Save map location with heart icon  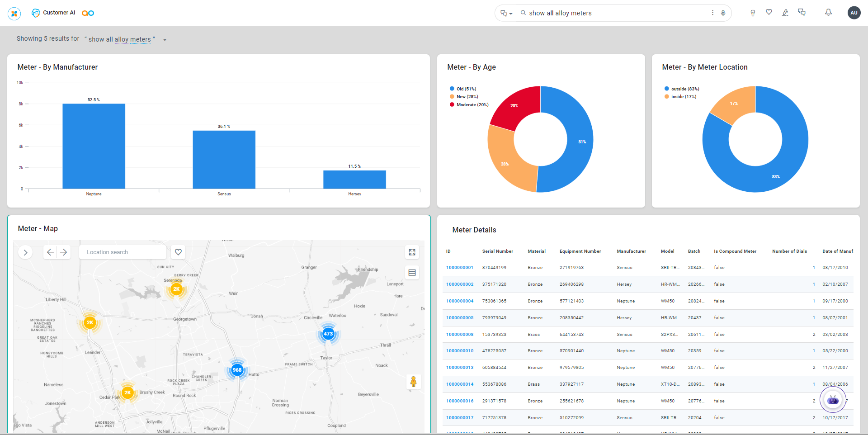click(178, 252)
